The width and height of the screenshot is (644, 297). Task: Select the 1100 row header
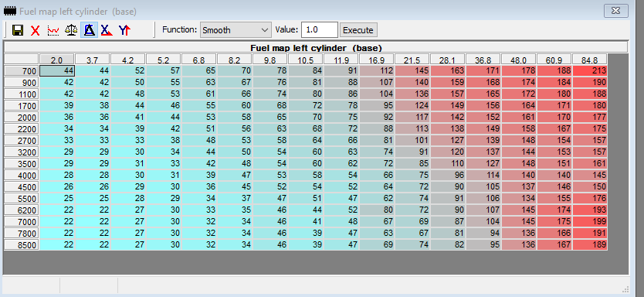(x=22, y=94)
